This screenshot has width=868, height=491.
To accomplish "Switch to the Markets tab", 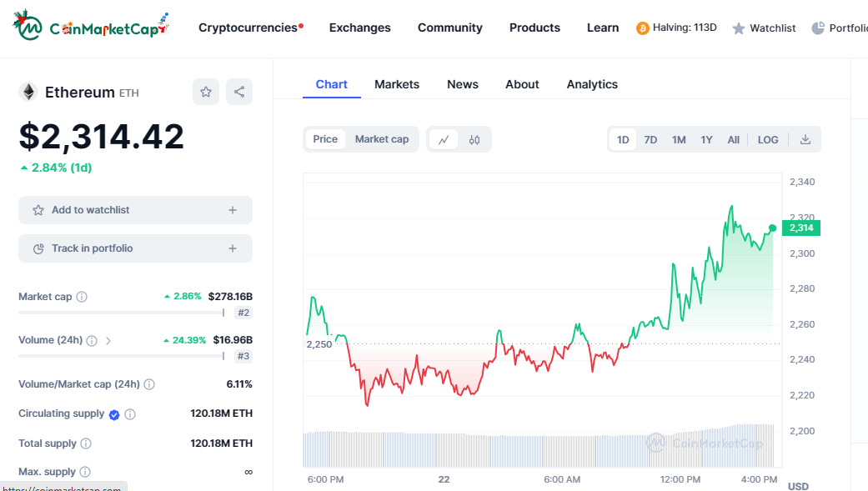I will click(397, 84).
